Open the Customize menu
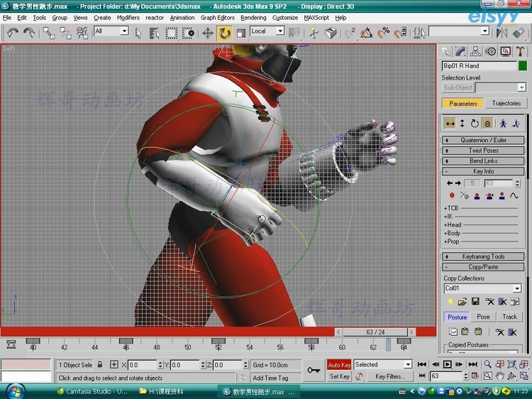 (x=285, y=18)
